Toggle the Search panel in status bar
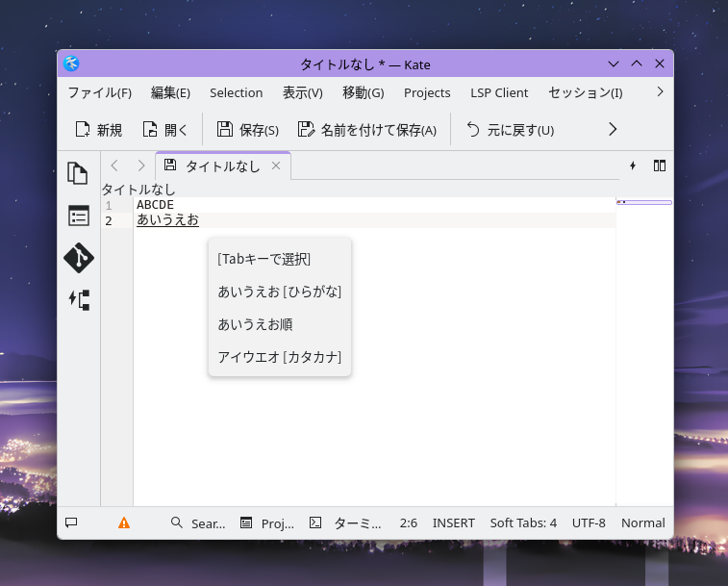 198,523
